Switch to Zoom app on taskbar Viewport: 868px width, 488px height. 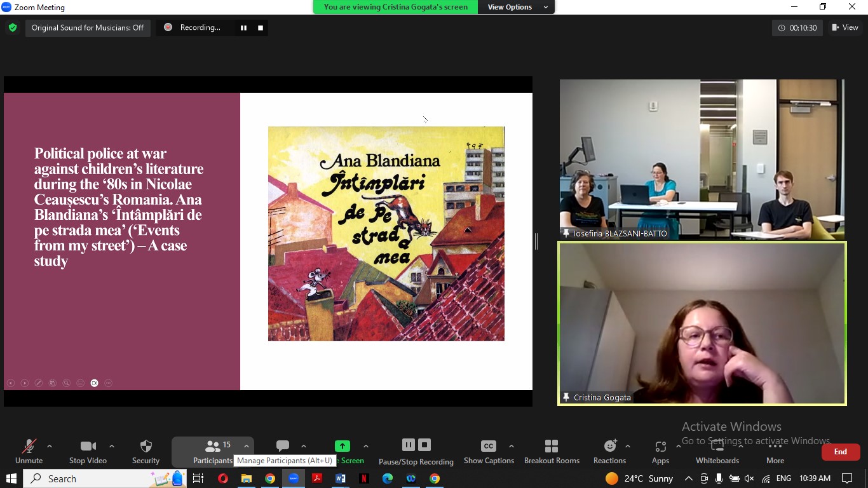[294, 478]
